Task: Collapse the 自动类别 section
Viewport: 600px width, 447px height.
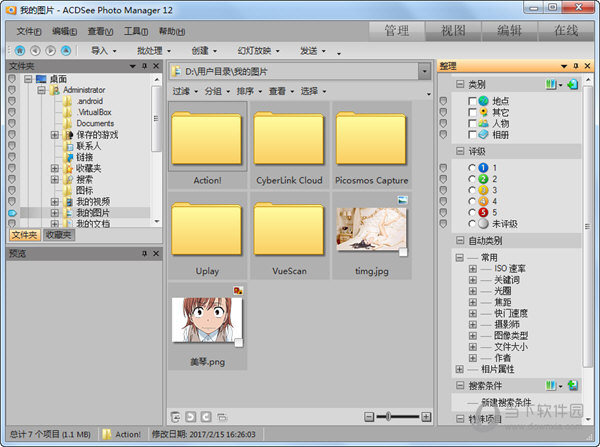Action: pyautogui.click(x=460, y=240)
